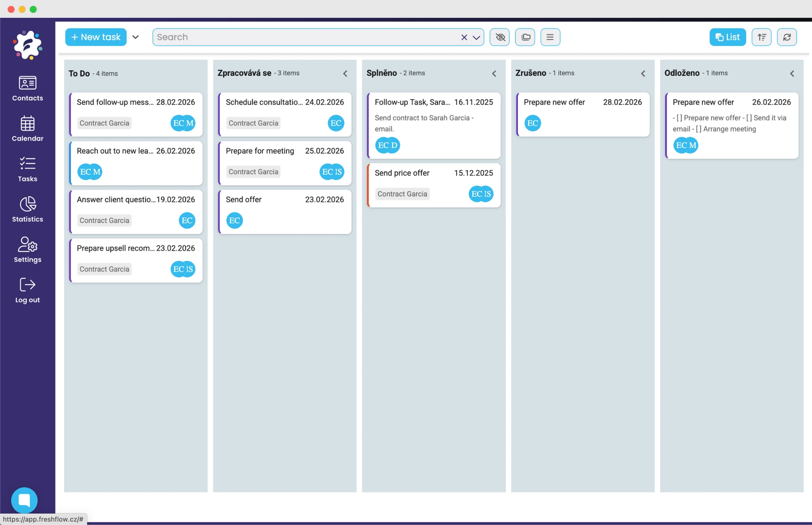
Task: Click the sort order icon
Action: pyautogui.click(x=761, y=37)
